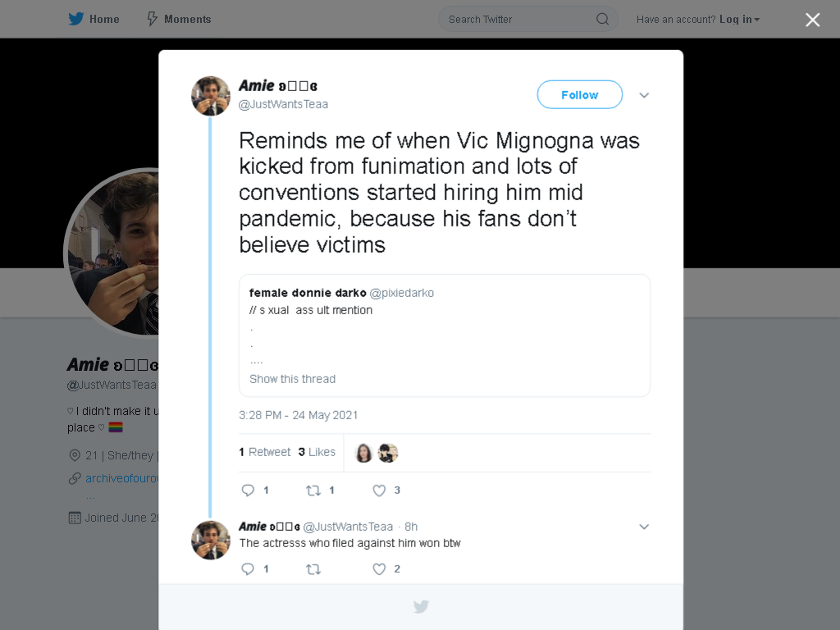Open the follow-up tweet options chevron
Screen dimensions: 840x630
pos(644,527)
